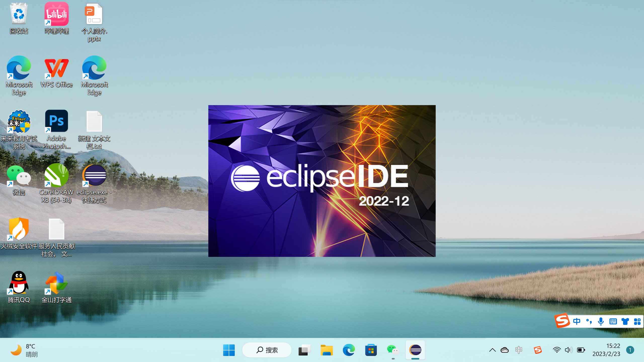The image size is (644, 362).
Task: Open the OneDrive cloud tray icon
Action: point(505,350)
